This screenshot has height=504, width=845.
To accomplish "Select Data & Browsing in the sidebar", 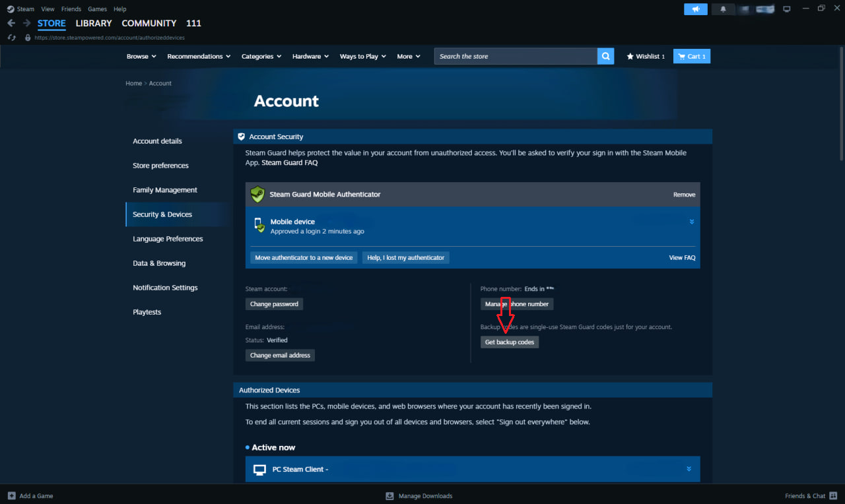I will pyautogui.click(x=159, y=263).
